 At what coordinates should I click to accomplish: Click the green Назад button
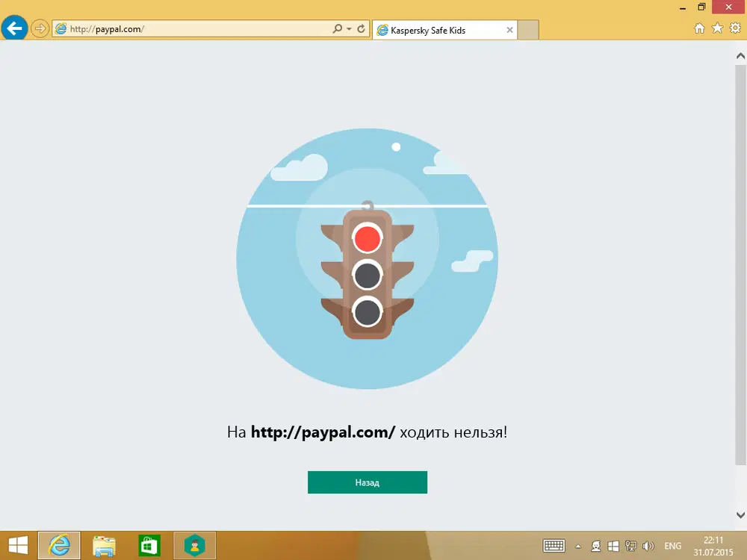368,482
